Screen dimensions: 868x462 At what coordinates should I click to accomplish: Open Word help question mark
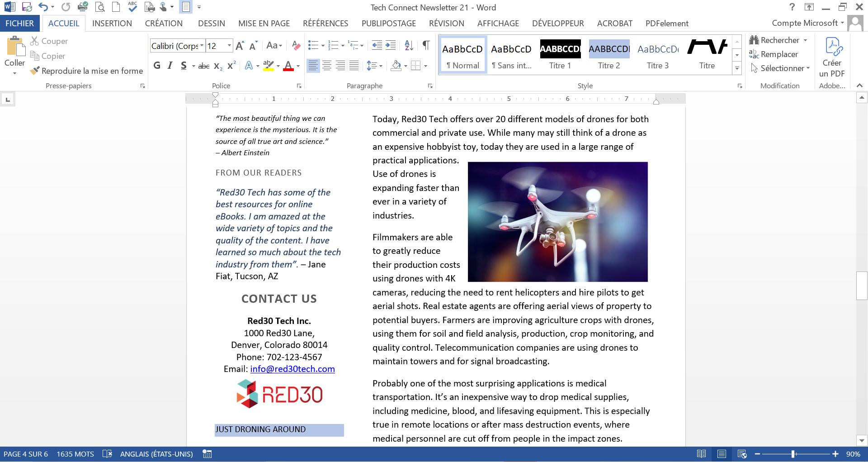[792, 7]
